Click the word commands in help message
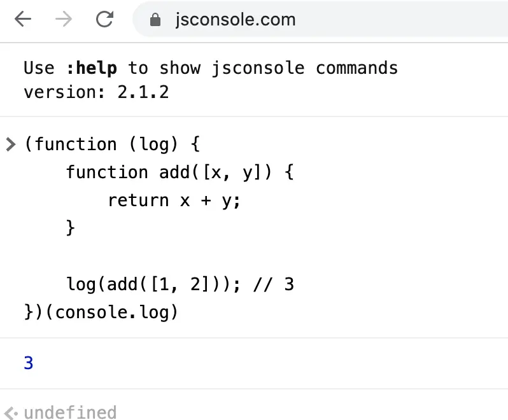 point(356,68)
